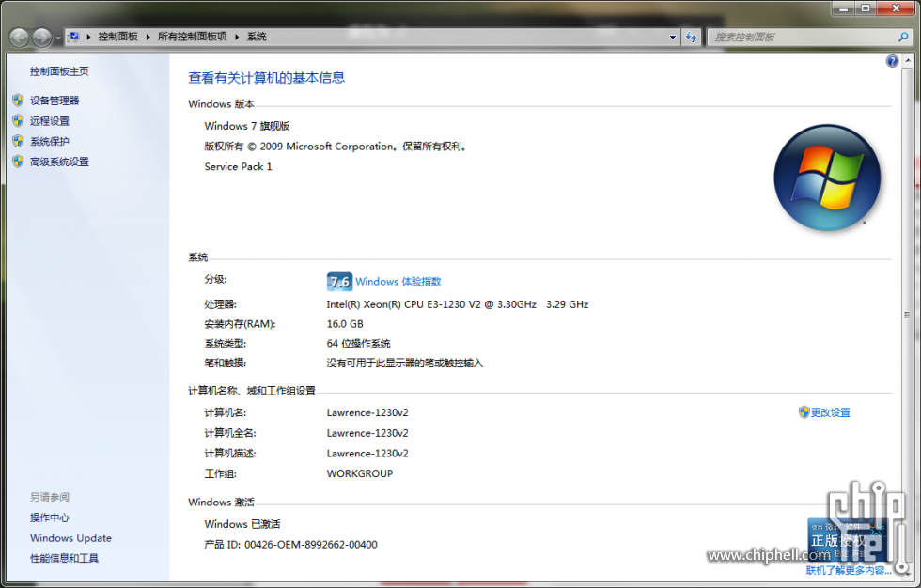Image resolution: width=921 pixels, height=588 pixels.
Task: Click shield icon beside 更改设置
Action: 804,412
